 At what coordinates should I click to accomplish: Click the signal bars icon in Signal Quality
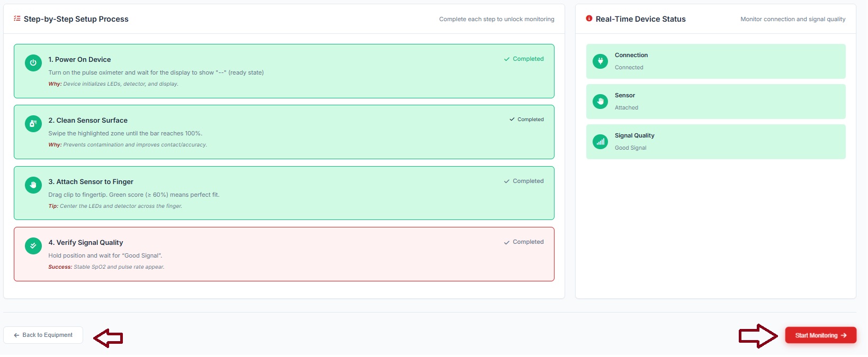tap(600, 142)
